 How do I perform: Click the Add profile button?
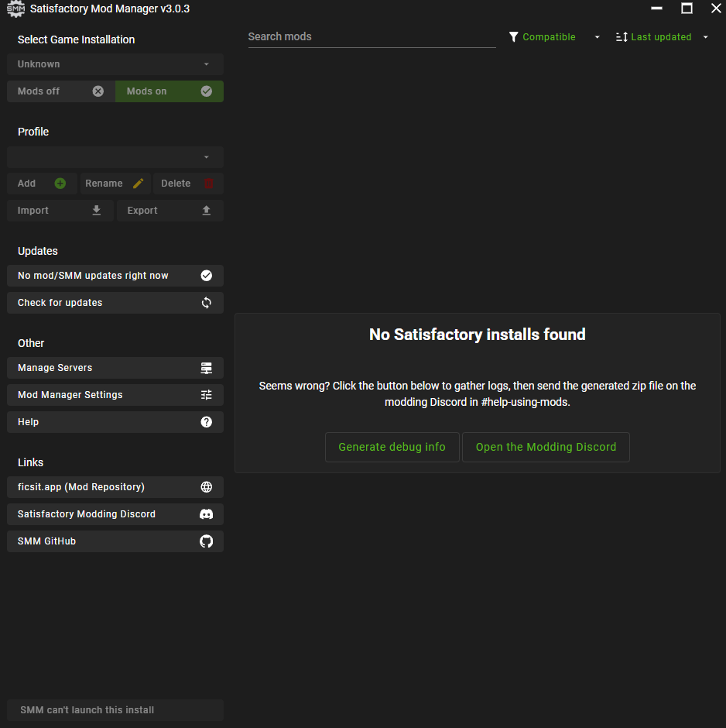[x=42, y=184]
